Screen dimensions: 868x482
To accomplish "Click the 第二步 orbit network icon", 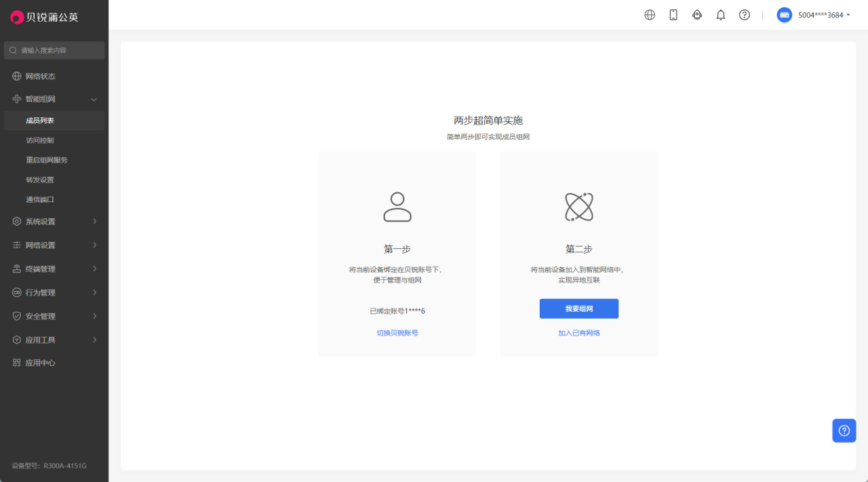I will coord(579,207).
